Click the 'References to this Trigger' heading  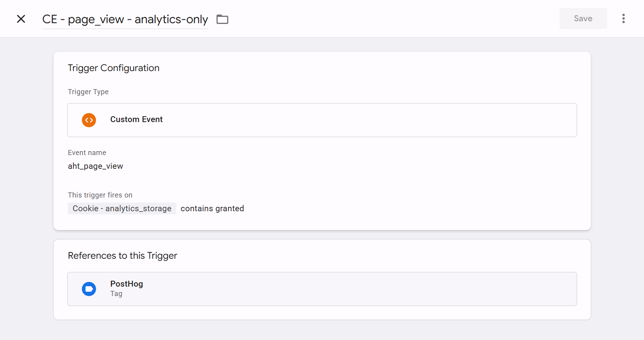123,256
